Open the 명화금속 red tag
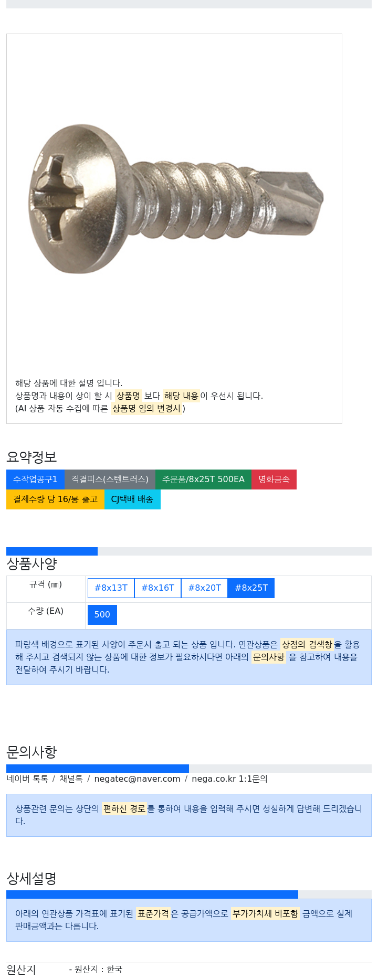The image size is (378, 980). (274, 480)
